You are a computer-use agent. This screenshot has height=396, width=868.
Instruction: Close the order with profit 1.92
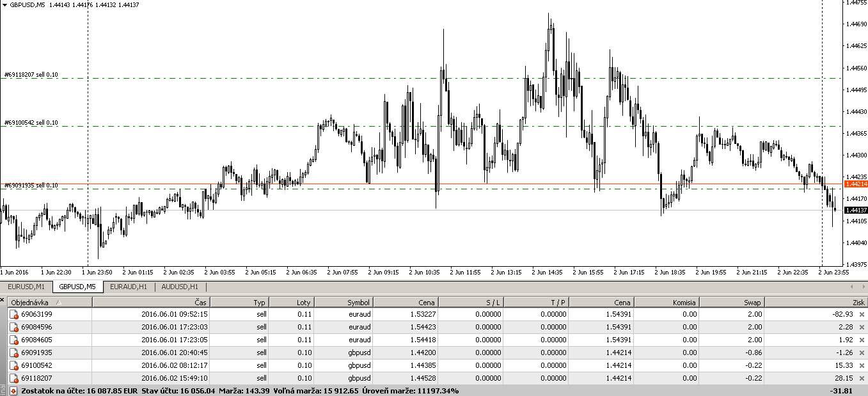(862, 340)
